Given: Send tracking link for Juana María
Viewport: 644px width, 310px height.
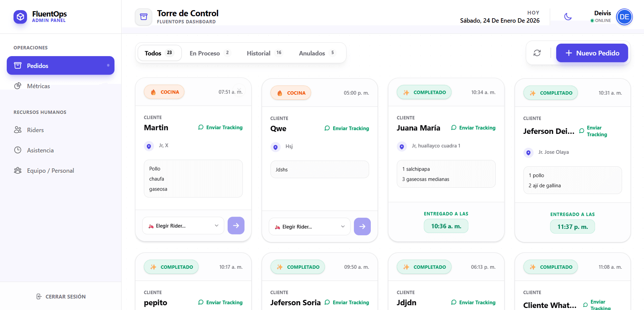Looking at the screenshot, I should (473, 128).
